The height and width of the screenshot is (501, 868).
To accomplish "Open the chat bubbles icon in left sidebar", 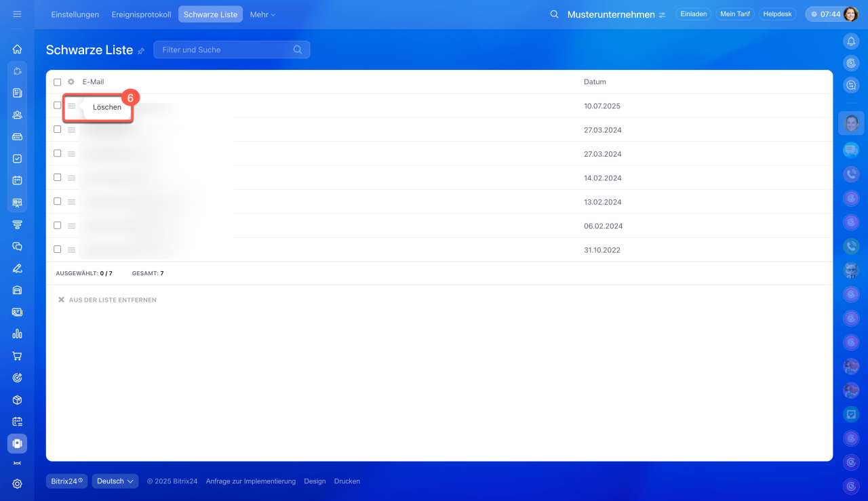I will point(17,246).
